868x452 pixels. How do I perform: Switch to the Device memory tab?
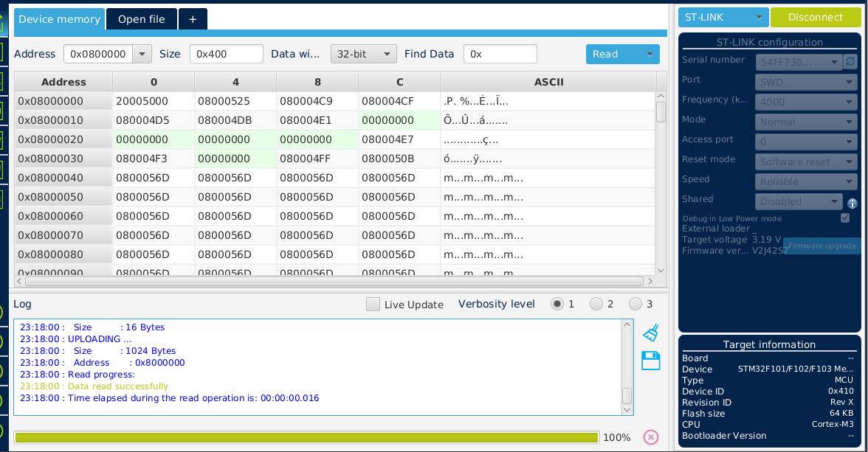click(x=59, y=18)
